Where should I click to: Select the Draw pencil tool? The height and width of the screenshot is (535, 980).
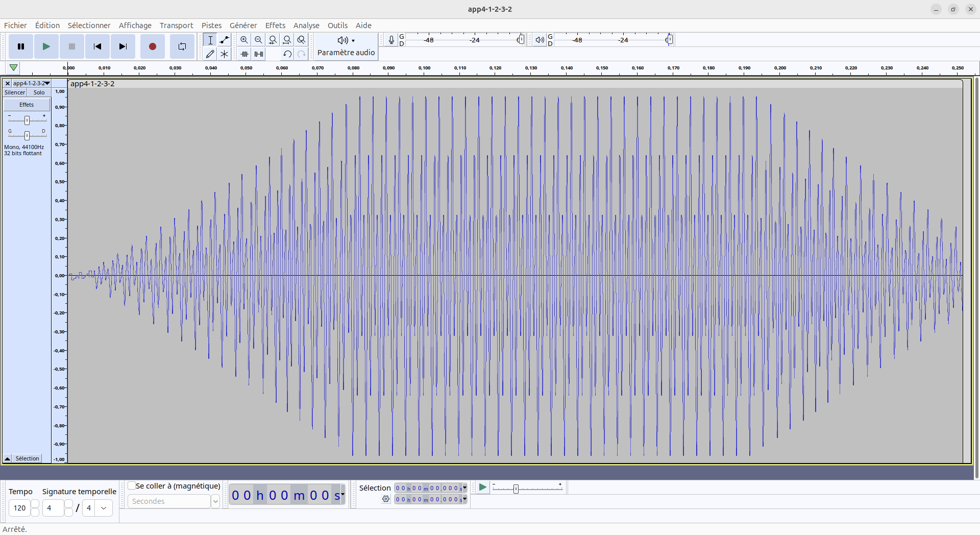[x=210, y=54]
